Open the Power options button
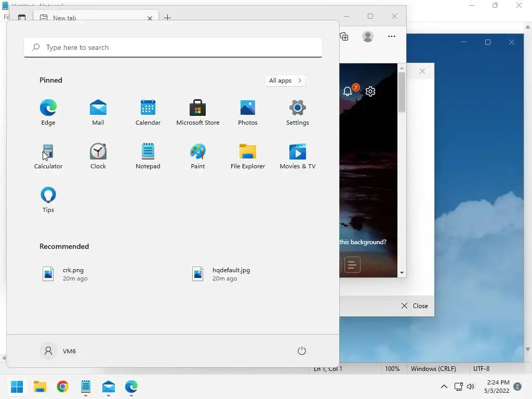This screenshot has height=399, width=532. (302, 351)
